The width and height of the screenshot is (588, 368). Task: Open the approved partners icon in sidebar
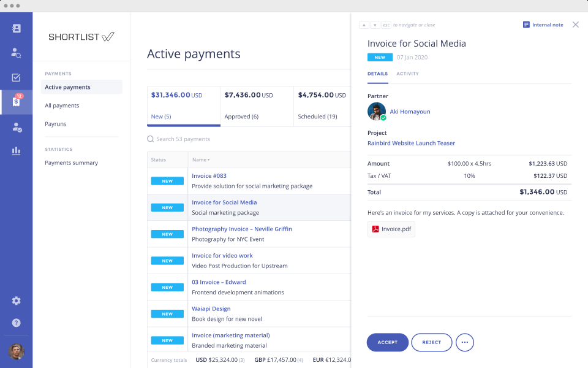tap(16, 127)
